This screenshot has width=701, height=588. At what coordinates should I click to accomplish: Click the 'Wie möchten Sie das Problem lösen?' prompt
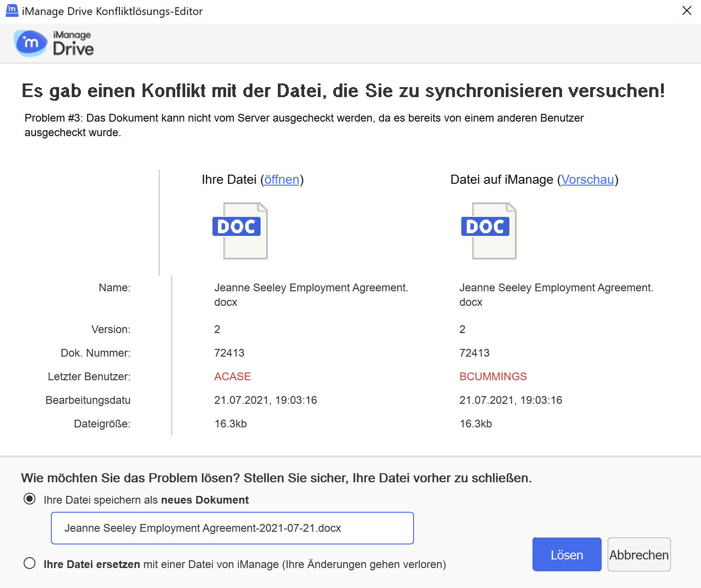click(276, 478)
